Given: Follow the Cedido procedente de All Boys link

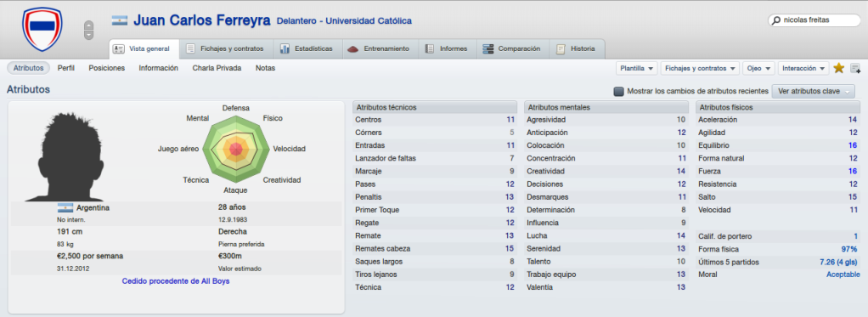Looking at the screenshot, I should 176,281.
